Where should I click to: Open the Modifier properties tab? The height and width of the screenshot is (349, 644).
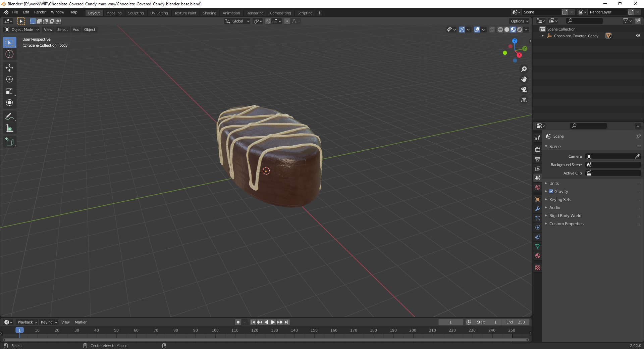click(x=538, y=209)
